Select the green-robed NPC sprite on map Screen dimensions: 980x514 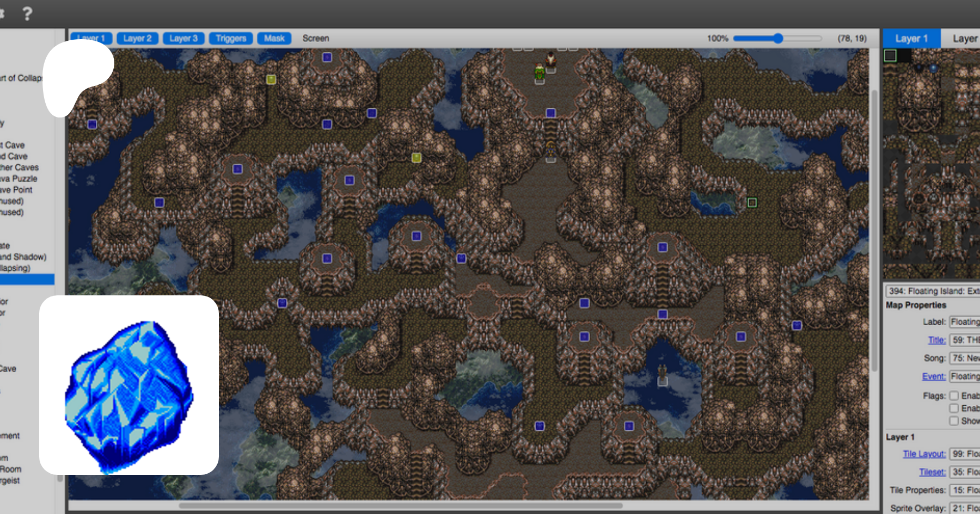540,72
